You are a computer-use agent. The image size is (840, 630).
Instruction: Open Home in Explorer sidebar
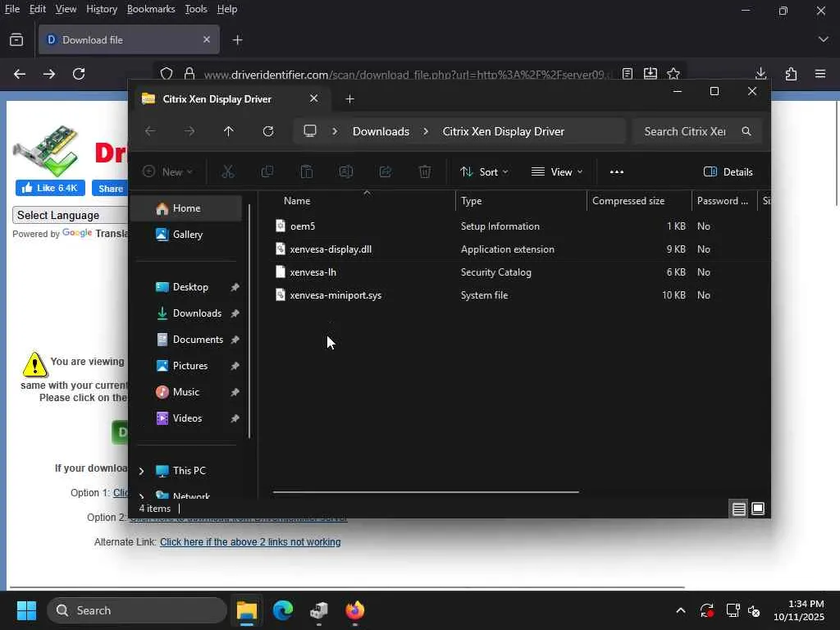pos(186,208)
